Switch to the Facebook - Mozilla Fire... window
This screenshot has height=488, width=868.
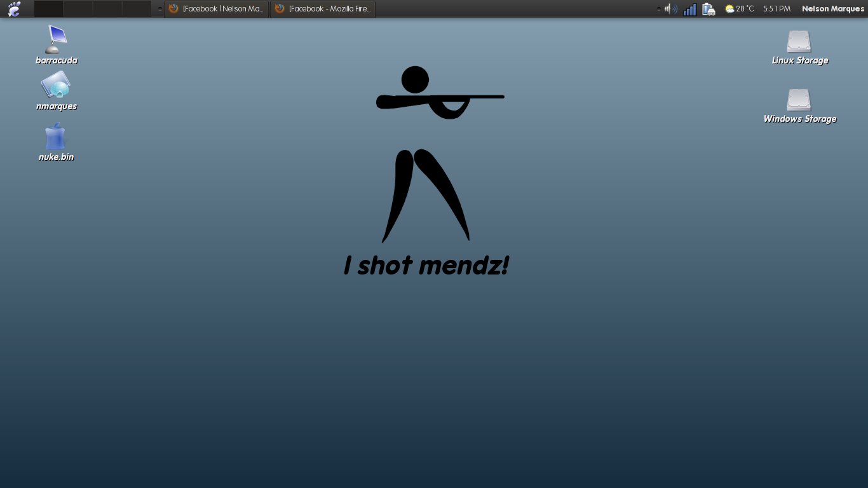point(323,9)
